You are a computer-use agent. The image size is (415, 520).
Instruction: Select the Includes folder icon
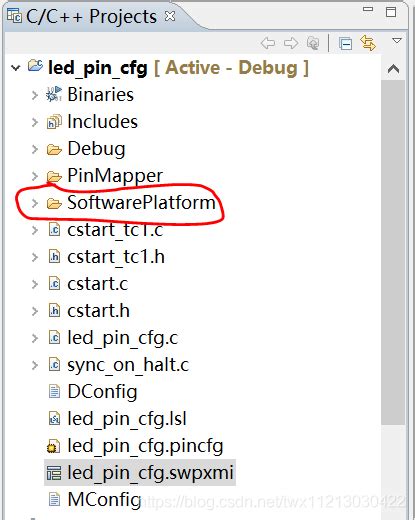pos(54,122)
